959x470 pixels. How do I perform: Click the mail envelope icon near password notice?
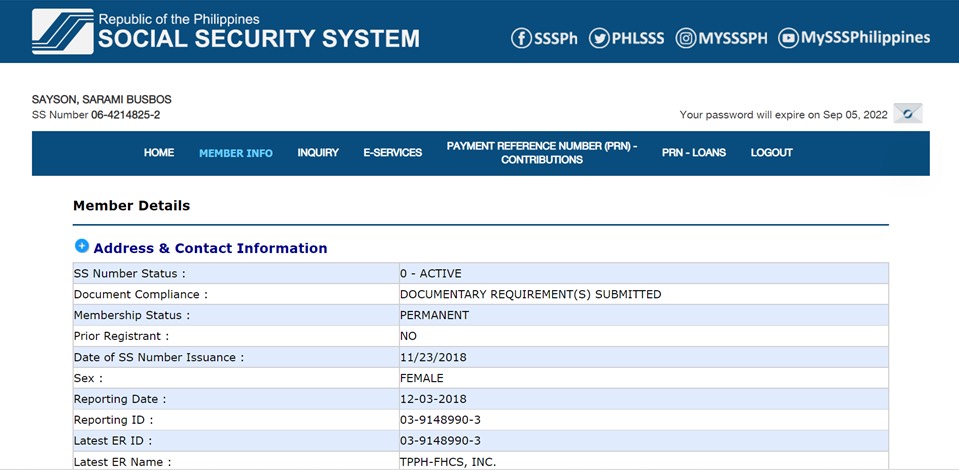[x=907, y=114]
